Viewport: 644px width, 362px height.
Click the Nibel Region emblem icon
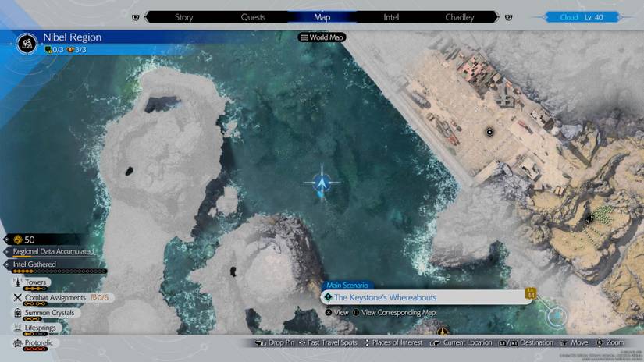28,43
